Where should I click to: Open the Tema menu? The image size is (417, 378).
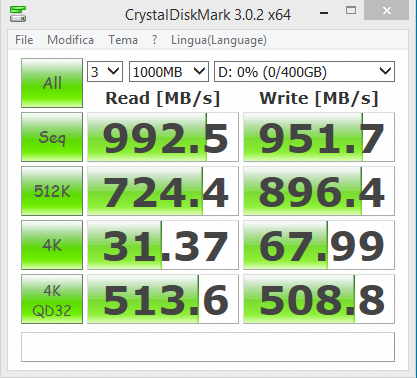123,40
